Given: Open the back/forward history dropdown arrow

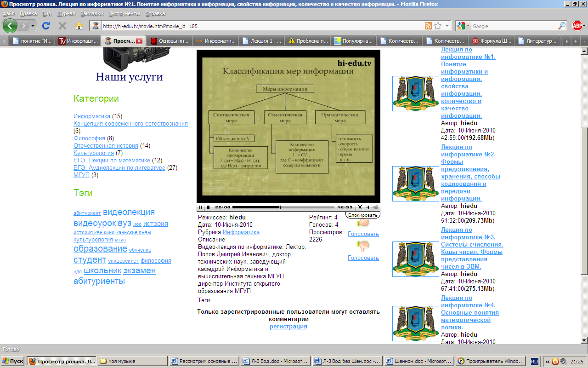Looking at the screenshot, I should 33,26.
